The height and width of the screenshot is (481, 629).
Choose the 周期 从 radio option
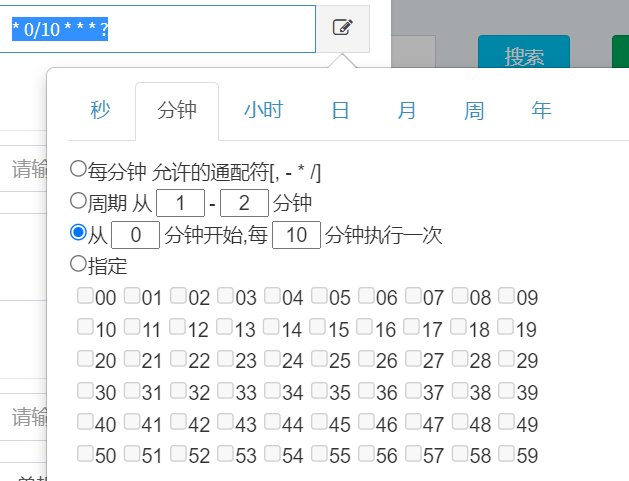(78, 201)
